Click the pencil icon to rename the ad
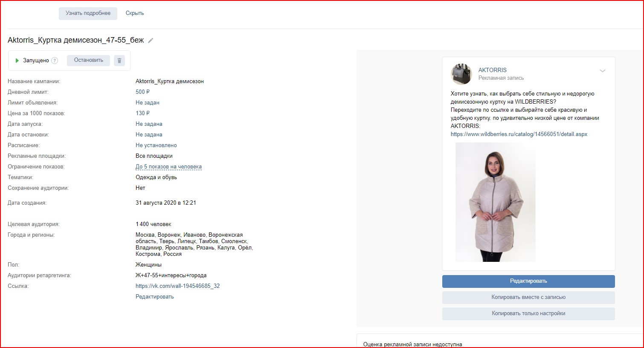This screenshot has height=348, width=644. (151, 41)
